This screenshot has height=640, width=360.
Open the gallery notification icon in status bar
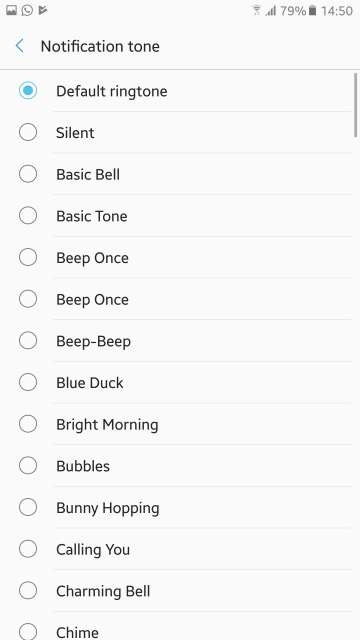(x=11, y=11)
